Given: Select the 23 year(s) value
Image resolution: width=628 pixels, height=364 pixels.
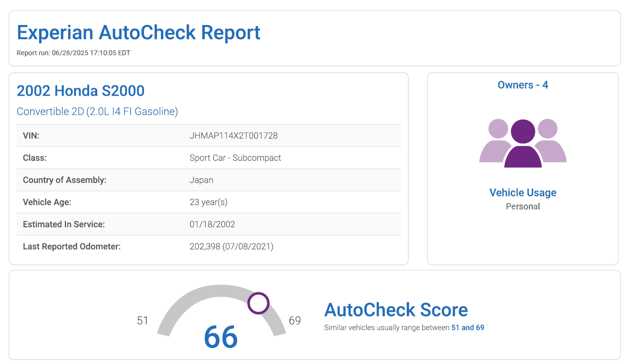Looking at the screenshot, I should [x=209, y=202].
